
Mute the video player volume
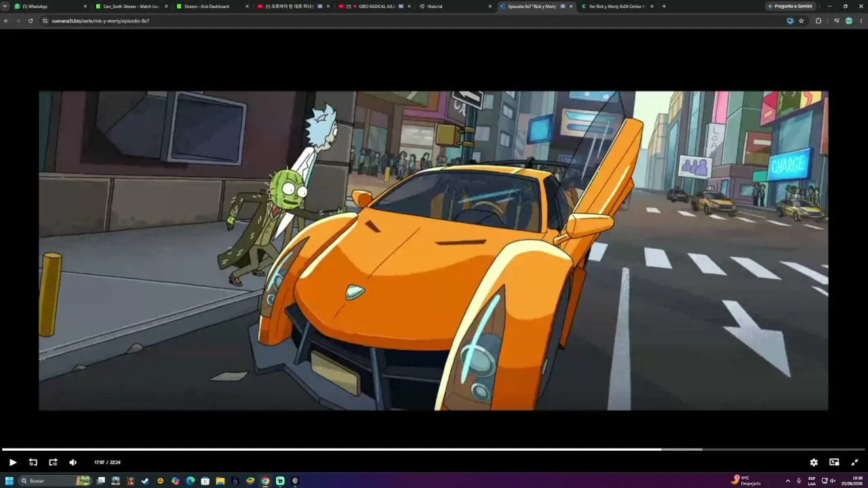click(73, 462)
